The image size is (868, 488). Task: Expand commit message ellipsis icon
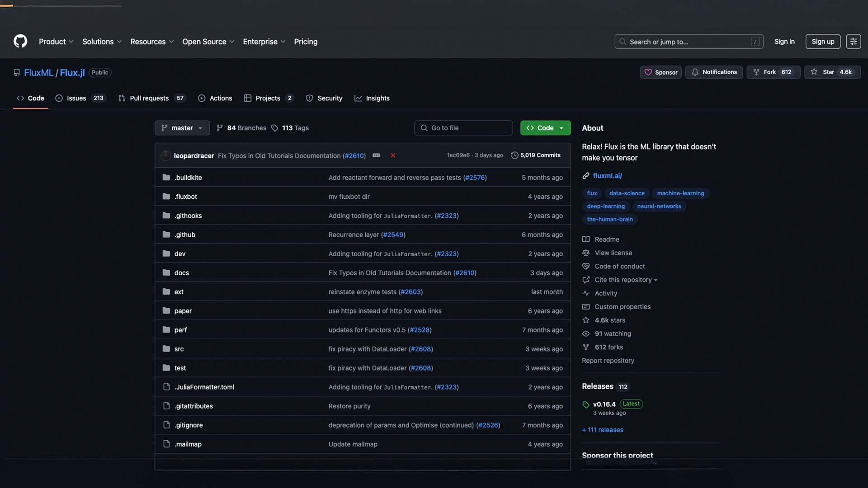(376, 155)
